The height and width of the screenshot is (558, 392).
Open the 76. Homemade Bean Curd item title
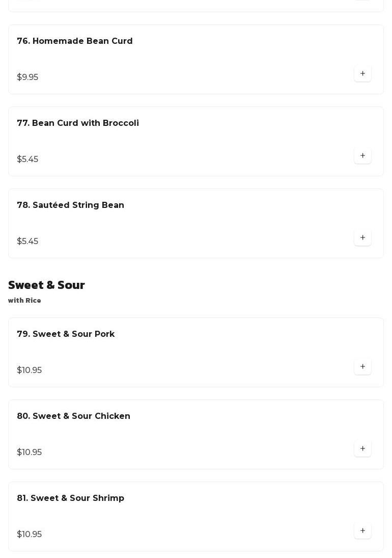point(75,41)
